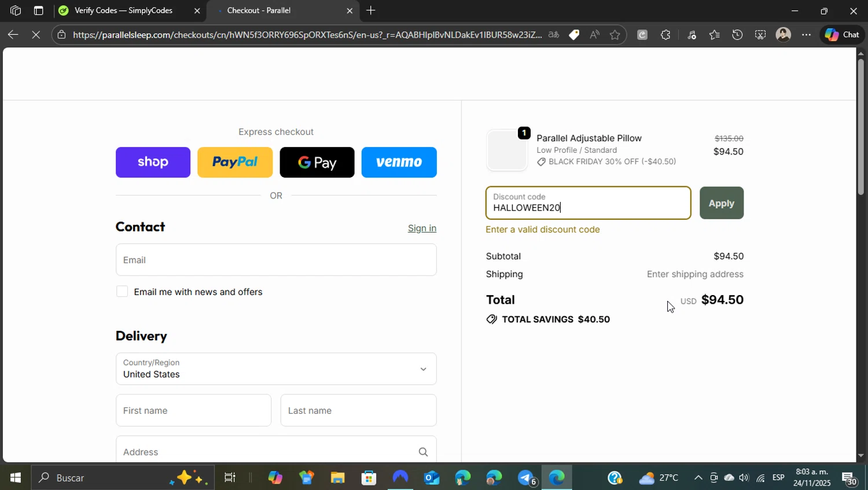
Task: Stop loading the page
Action: (x=36, y=35)
